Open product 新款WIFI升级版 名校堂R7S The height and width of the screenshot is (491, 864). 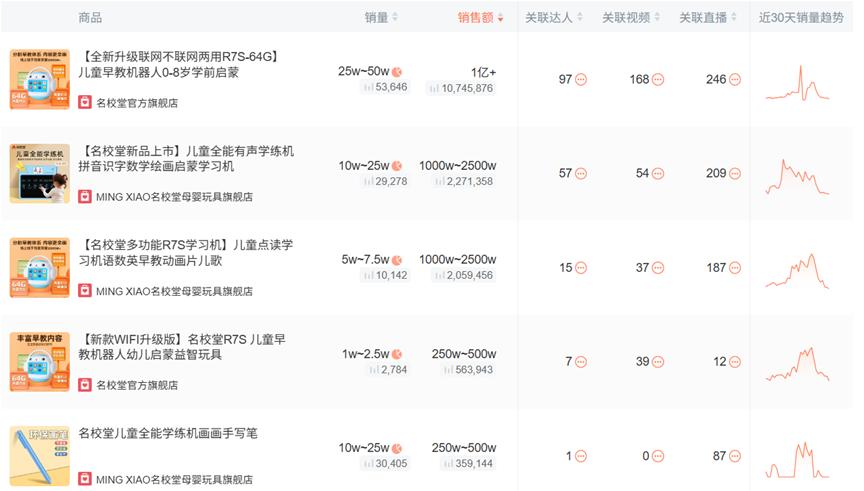click(182, 347)
